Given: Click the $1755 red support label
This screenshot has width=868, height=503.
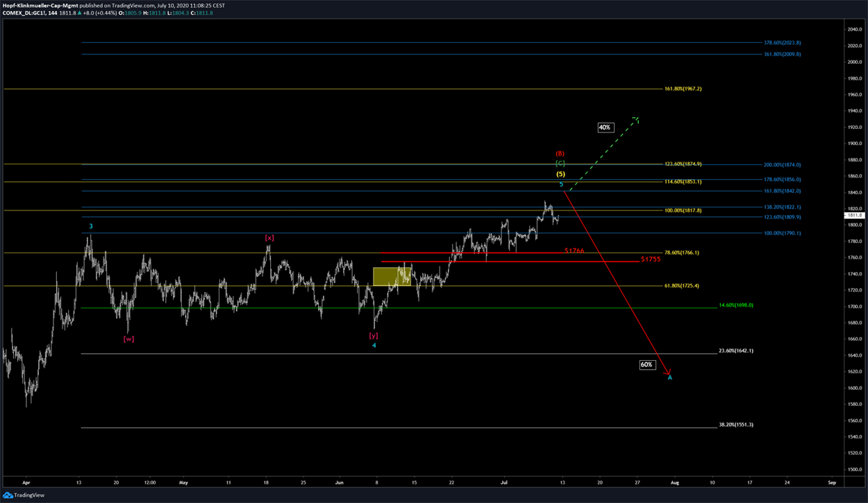Looking at the screenshot, I should click(651, 259).
